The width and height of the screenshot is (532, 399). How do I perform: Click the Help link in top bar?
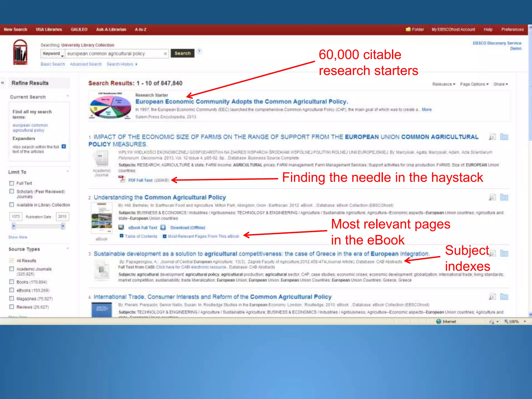click(488, 29)
